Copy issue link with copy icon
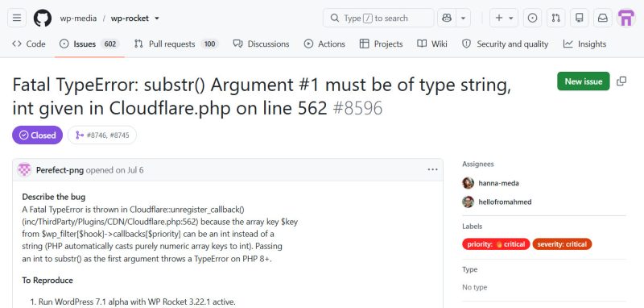The height and width of the screenshot is (308, 644). [621, 81]
